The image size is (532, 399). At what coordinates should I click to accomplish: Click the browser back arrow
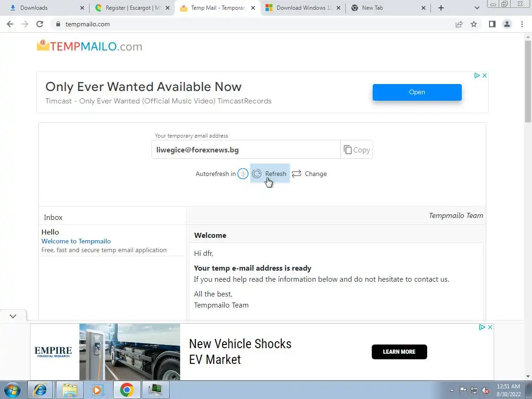[x=10, y=24]
